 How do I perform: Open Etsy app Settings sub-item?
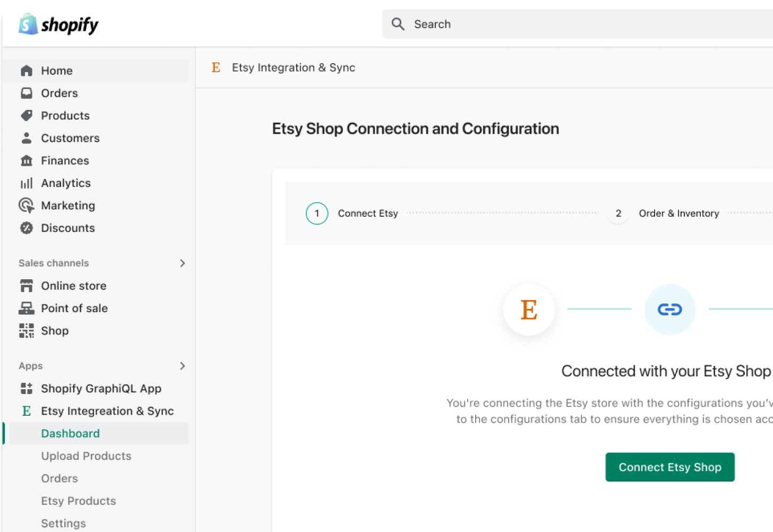[64, 524]
